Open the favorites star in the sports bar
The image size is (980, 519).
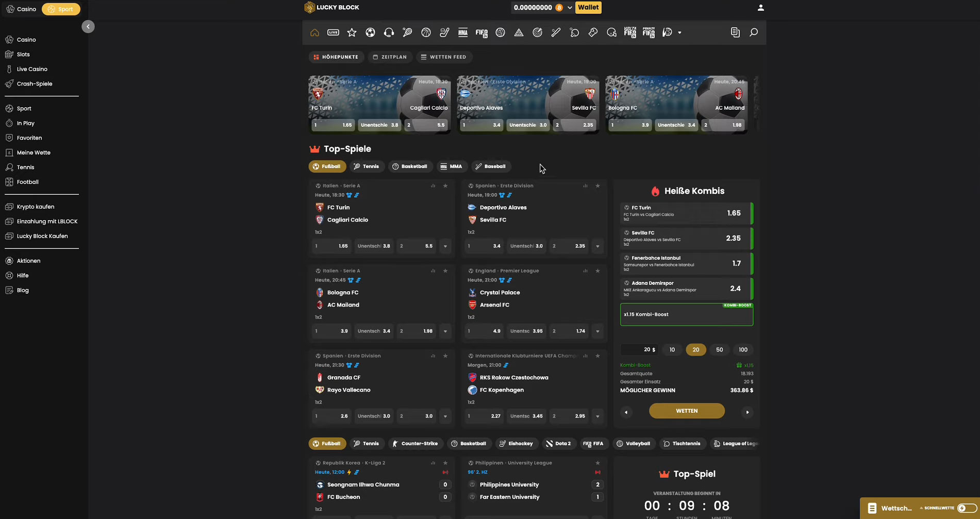(x=352, y=32)
